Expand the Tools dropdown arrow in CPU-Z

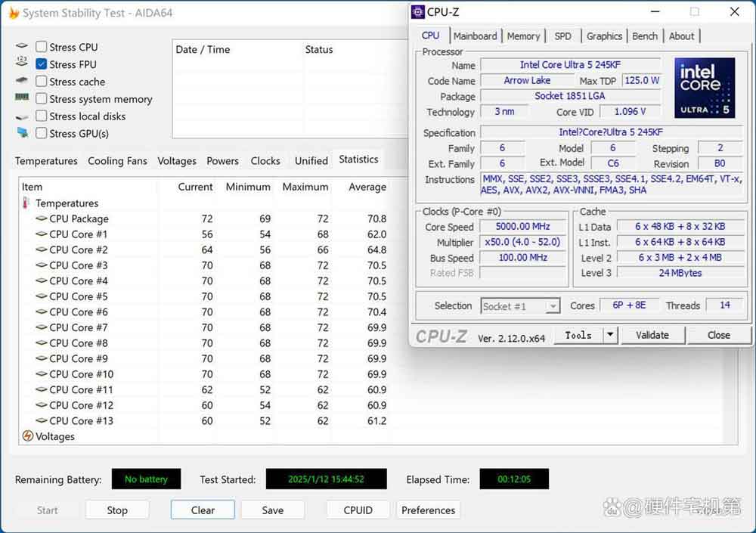(x=610, y=335)
